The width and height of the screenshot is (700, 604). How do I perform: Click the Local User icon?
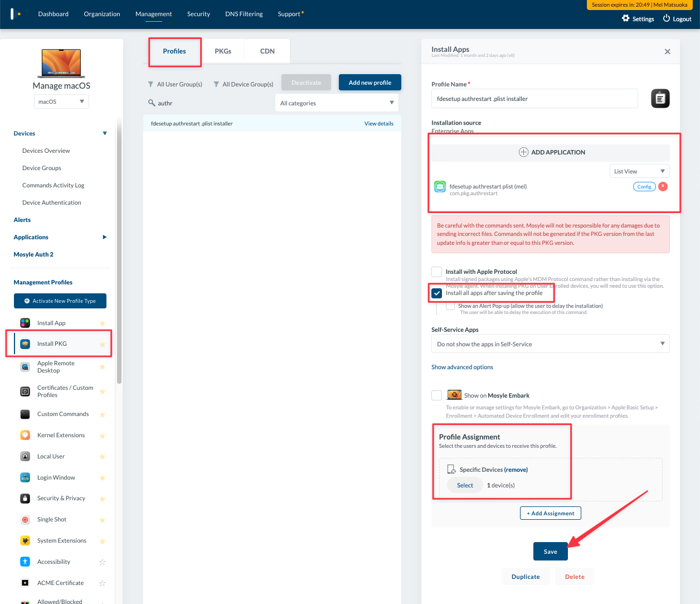point(25,456)
